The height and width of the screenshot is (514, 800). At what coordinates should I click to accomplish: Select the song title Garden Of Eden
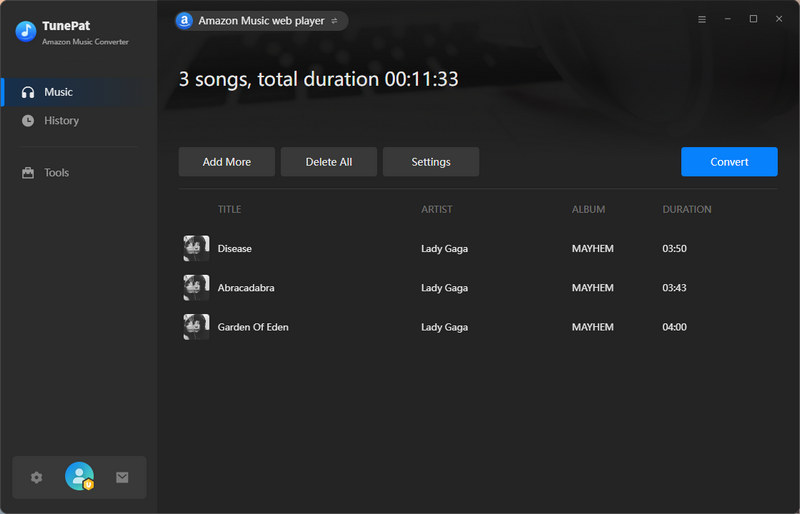click(x=253, y=327)
